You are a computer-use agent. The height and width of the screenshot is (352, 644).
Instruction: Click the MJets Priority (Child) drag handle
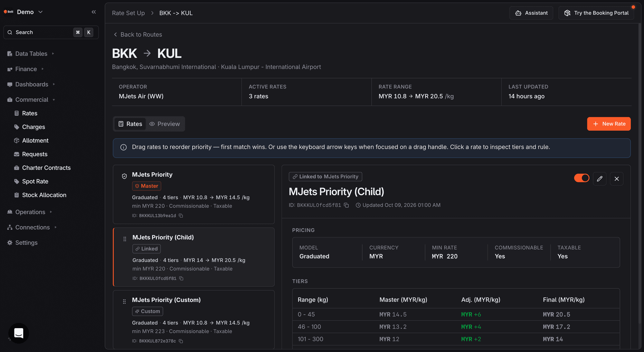(125, 239)
